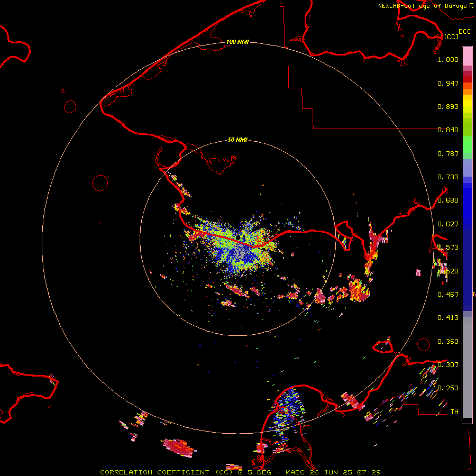
Task: Select the 0.467 value on the scale
Action: 448,295
